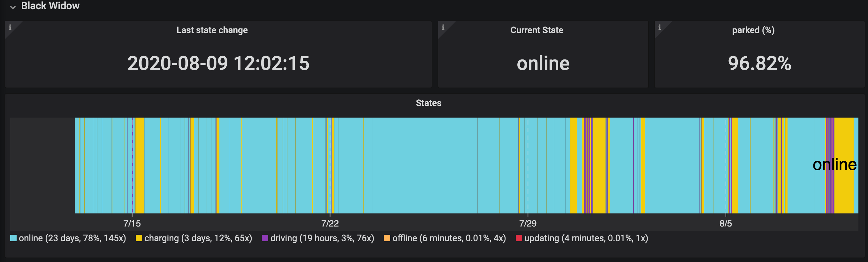Image resolution: width=868 pixels, height=262 pixels.
Task: Click the updating legend red swatch
Action: point(519,238)
